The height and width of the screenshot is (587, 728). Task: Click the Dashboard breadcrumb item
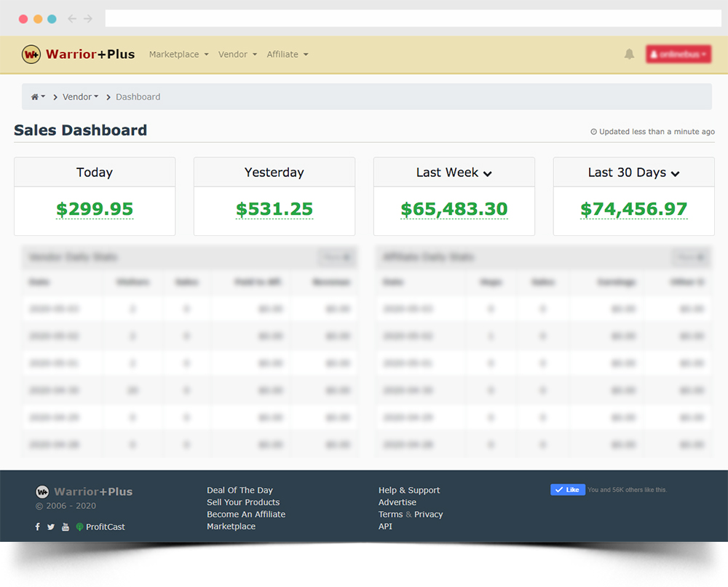click(138, 97)
